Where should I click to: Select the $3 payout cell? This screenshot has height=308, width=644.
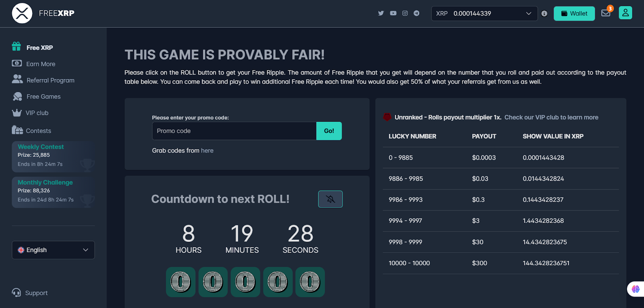[x=476, y=221]
